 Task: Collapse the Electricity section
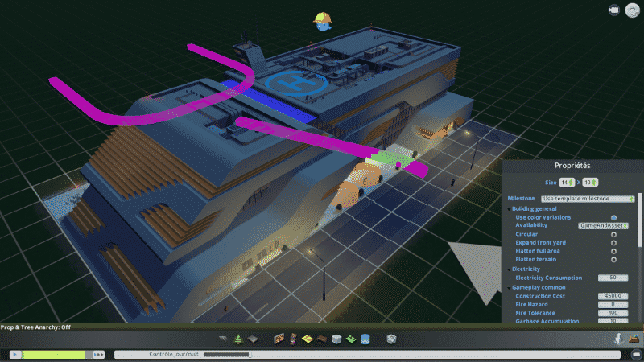509,269
